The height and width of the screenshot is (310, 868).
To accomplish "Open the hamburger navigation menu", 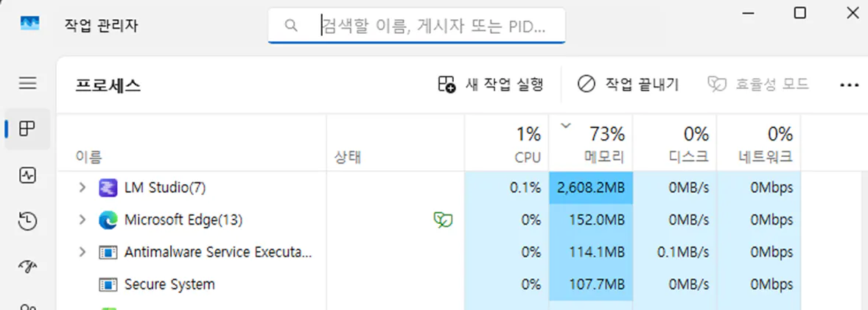I will pyautogui.click(x=28, y=84).
